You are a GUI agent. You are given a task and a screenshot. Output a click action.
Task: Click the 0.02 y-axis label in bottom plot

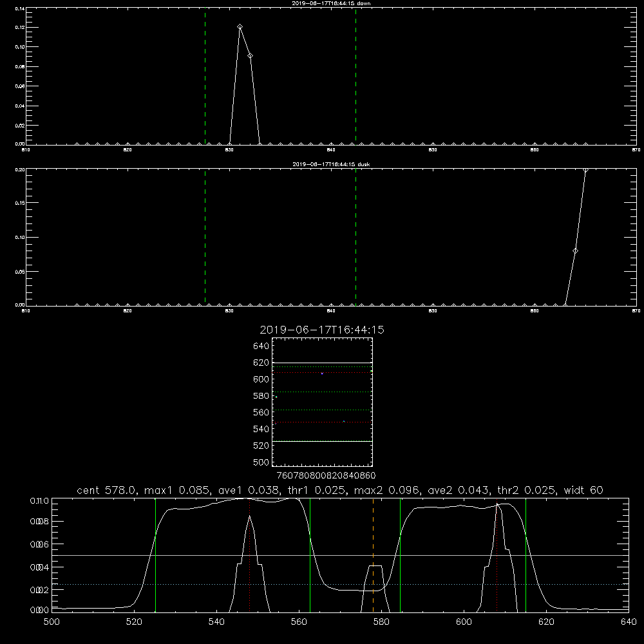click(x=39, y=590)
